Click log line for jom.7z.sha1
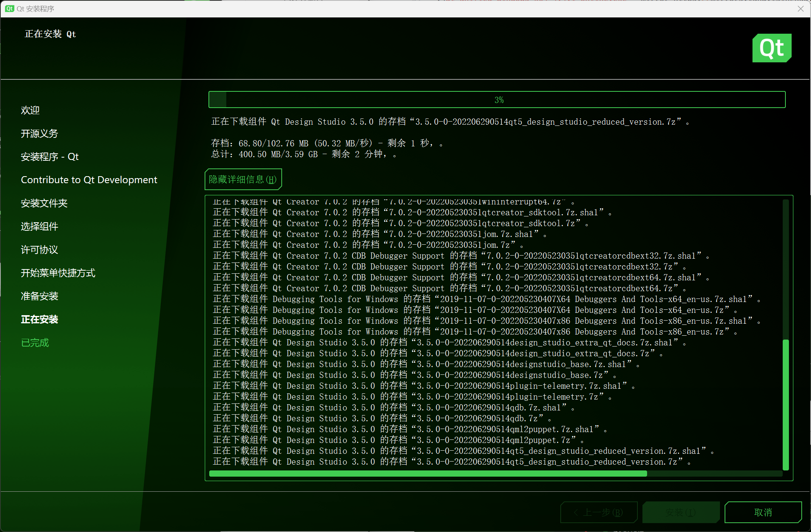This screenshot has width=811, height=532. [x=380, y=234]
